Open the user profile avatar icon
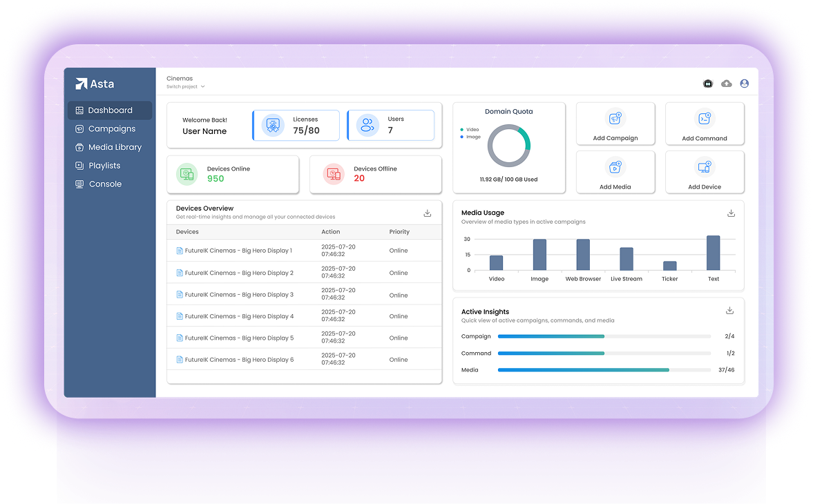813x504 pixels. click(x=744, y=83)
